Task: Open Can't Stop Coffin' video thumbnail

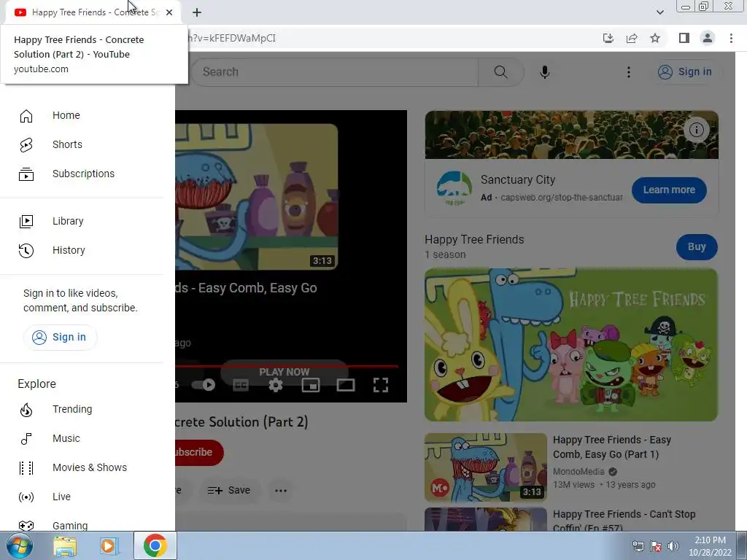Action: [486, 519]
